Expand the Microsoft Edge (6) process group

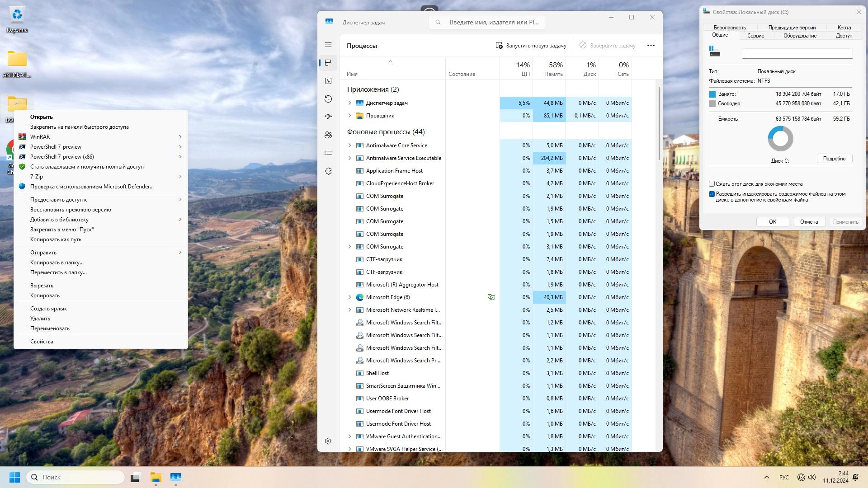(x=349, y=297)
